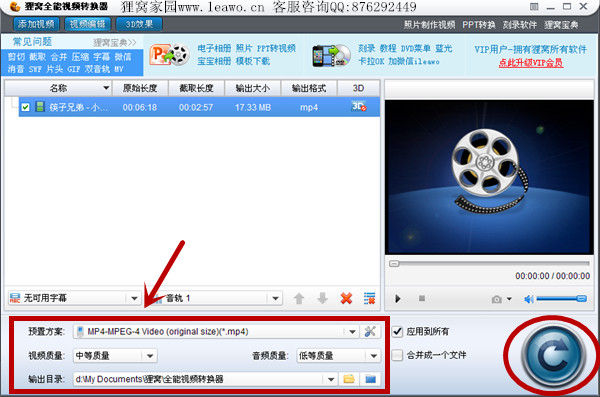Expand the 名称 column header dropdown arrow
Image resolution: width=600 pixels, height=397 pixels.
pos(106,88)
